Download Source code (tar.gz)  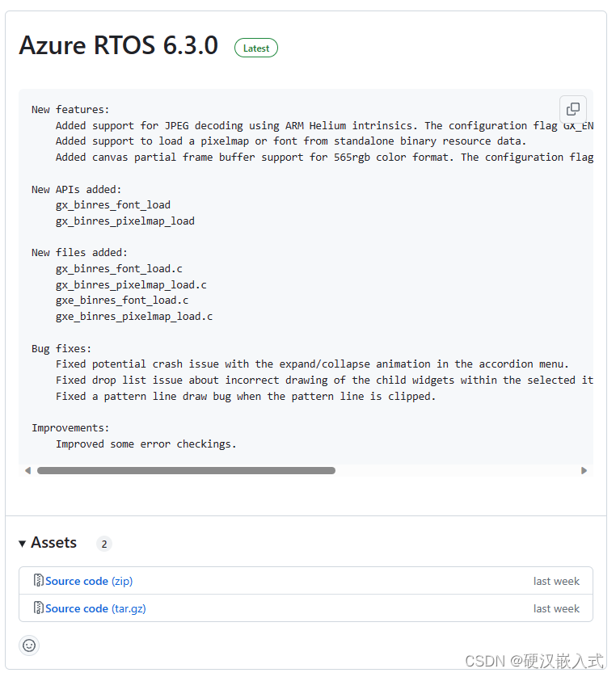(x=95, y=609)
